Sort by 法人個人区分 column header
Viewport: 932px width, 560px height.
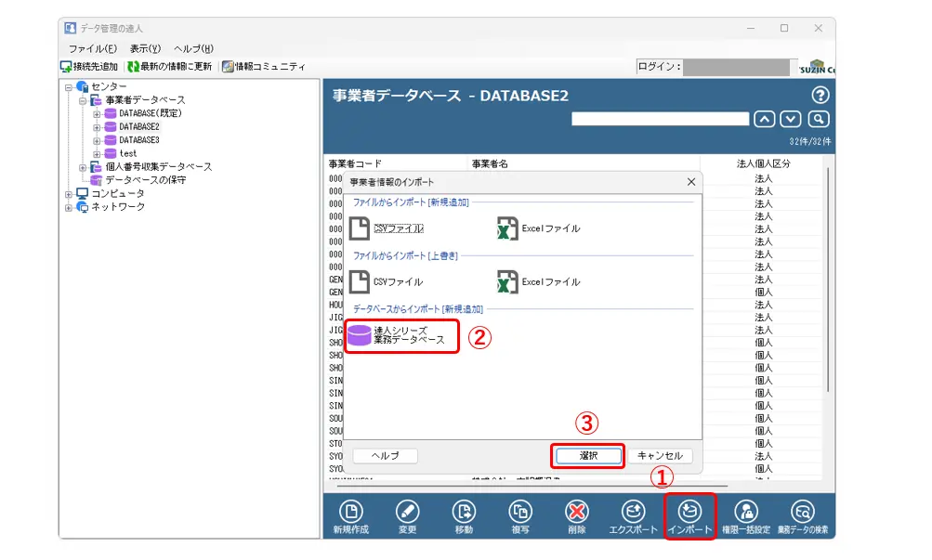coord(763,163)
